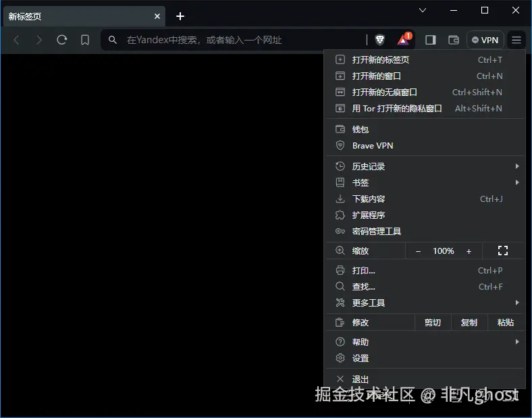Open the wallet icon in the toolbar
Viewport: 532px width, 418px height.
coord(454,40)
